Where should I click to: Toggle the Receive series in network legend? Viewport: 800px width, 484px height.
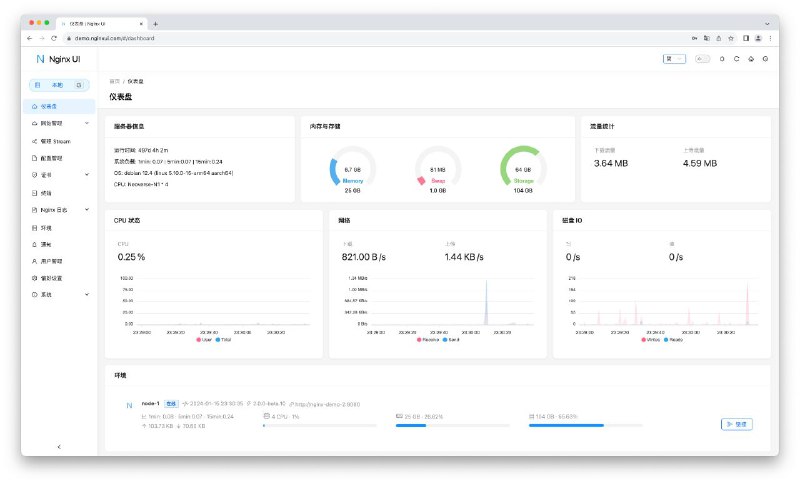[428, 340]
